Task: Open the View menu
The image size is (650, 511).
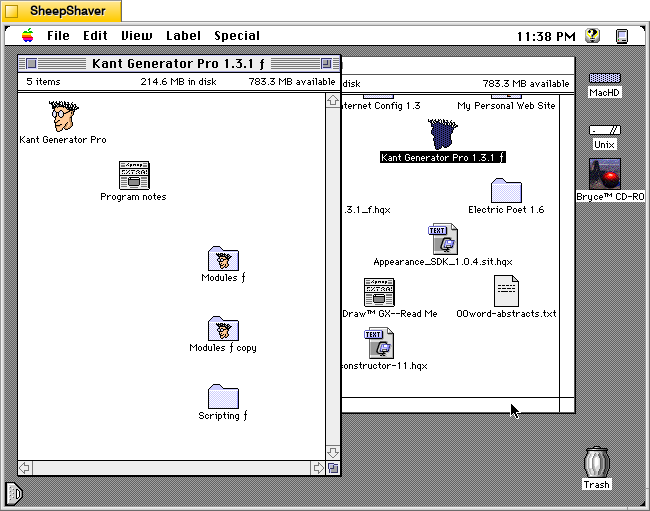Action: (x=136, y=36)
